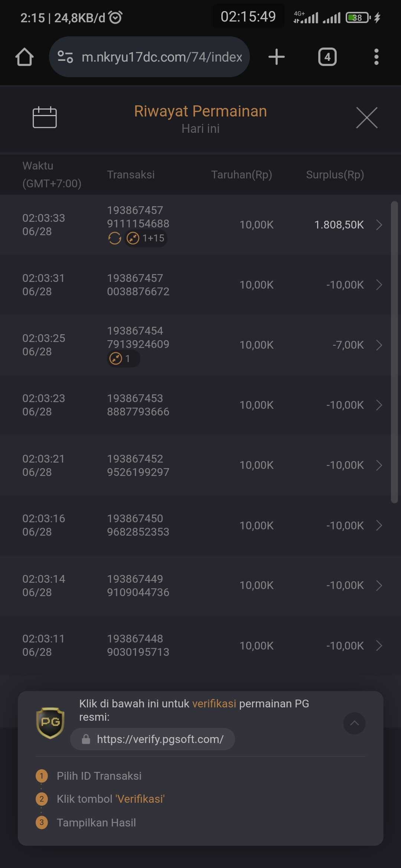The width and height of the screenshot is (401, 868).
Task: Expand the -7,00K surplus row chevron
Action: (379, 345)
